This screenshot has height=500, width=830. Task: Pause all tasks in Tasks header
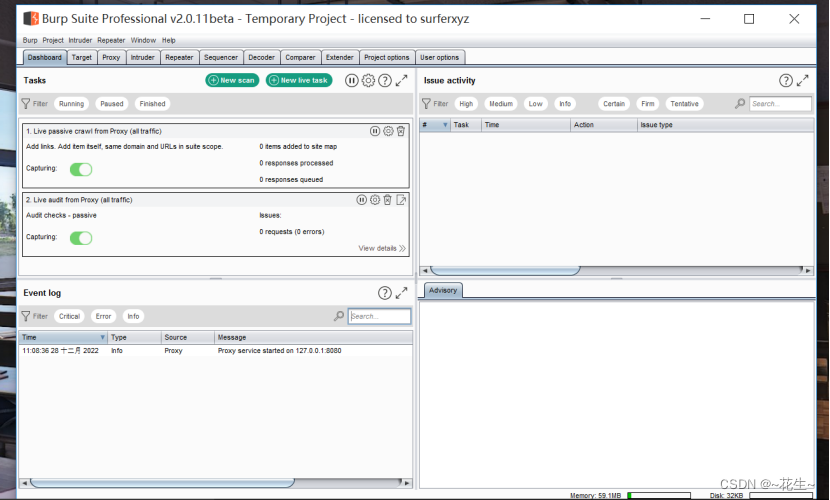351,80
